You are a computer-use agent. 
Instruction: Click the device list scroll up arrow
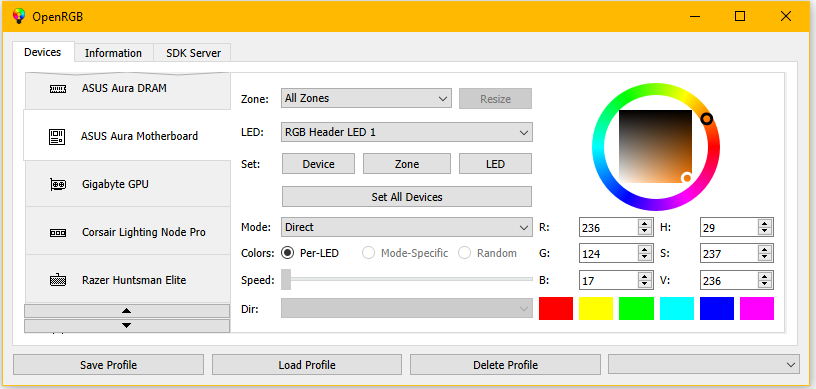(x=126, y=311)
